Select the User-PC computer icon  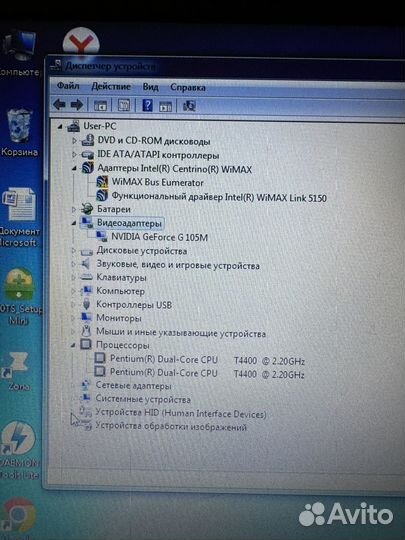coord(73,126)
